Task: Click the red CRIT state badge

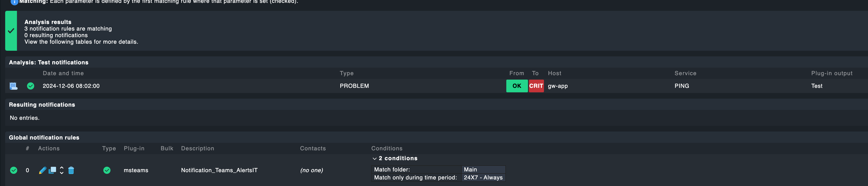Action: click(x=536, y=86)
